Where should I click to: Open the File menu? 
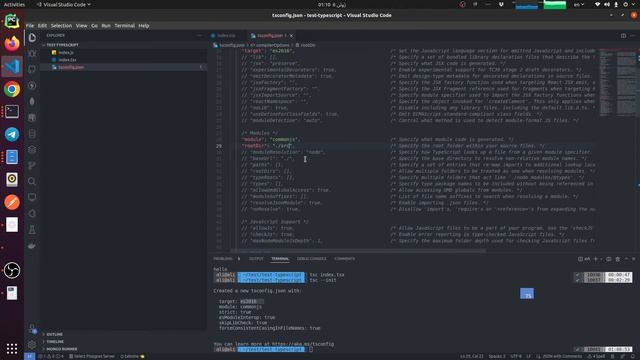click(x=30, y=26)
